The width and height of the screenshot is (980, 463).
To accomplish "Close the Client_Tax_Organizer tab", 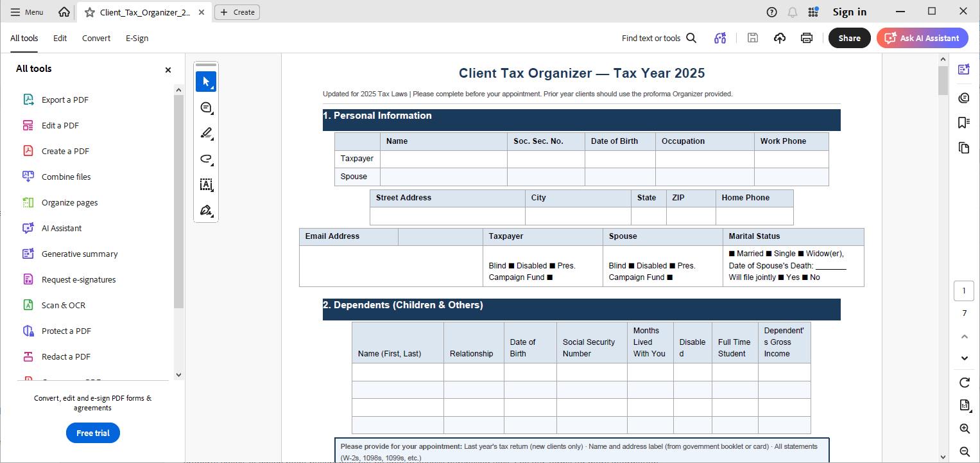I will click(x=202, y=12).
